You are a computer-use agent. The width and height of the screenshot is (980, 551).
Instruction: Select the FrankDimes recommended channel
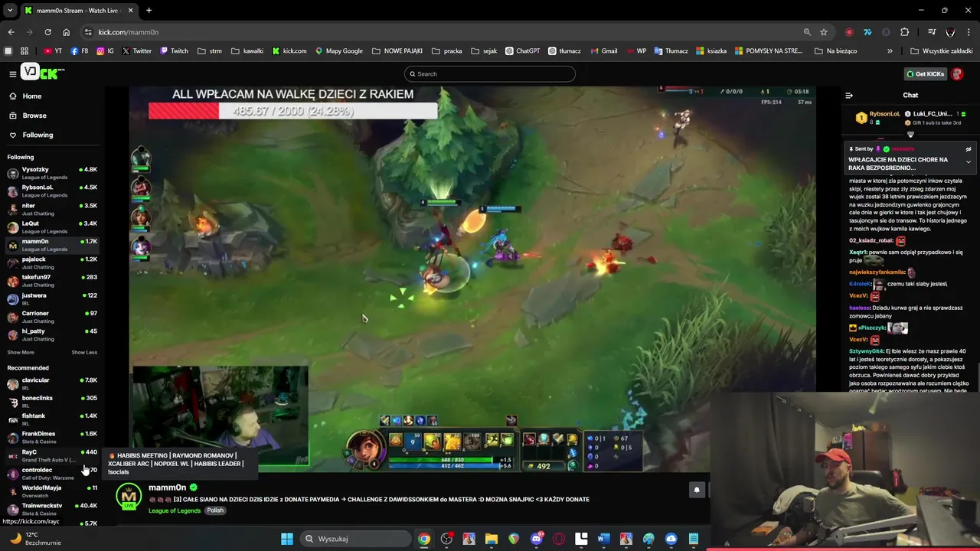pos(52,437)
